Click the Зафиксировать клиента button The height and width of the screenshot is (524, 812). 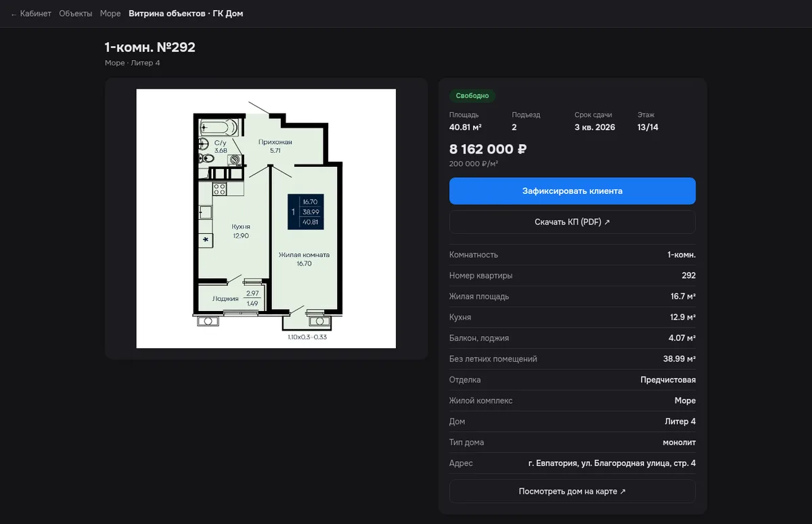tap(572, 191)
